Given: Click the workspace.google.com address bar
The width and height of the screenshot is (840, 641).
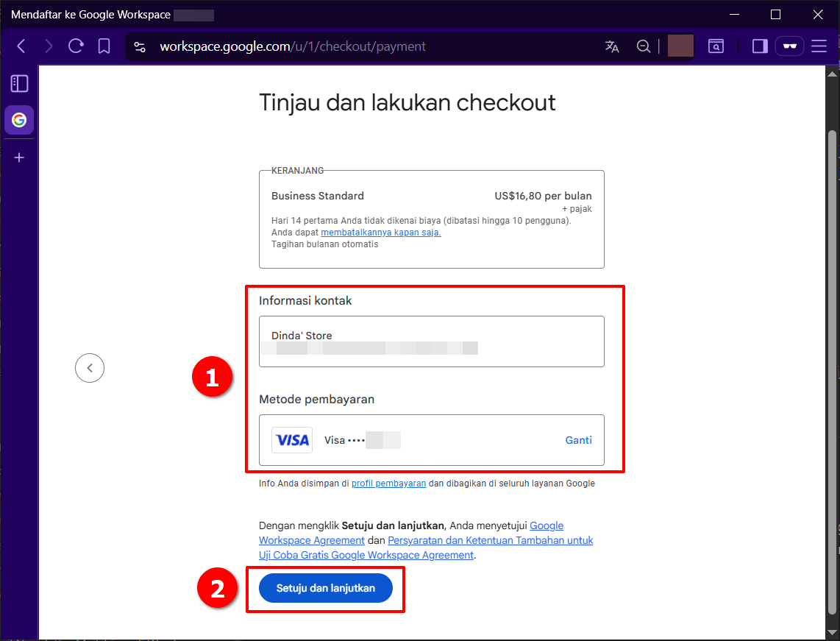Looking at the screenshot, I should tap(364, 46).
